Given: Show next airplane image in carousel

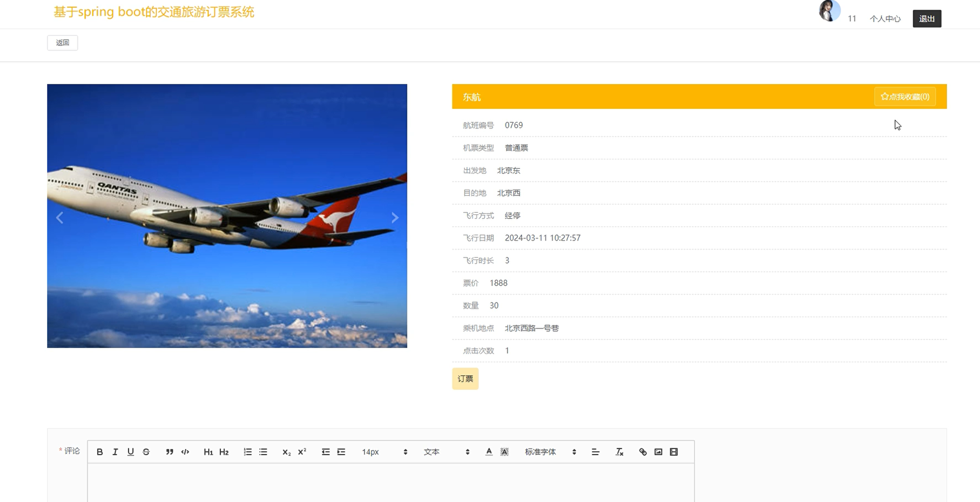Looking at the screenshot, I should point(395,218).
